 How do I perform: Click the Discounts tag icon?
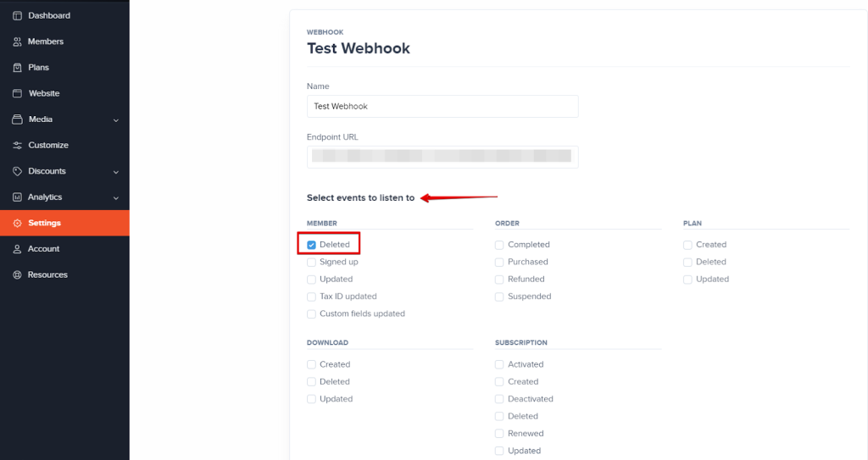coord(17,171)
